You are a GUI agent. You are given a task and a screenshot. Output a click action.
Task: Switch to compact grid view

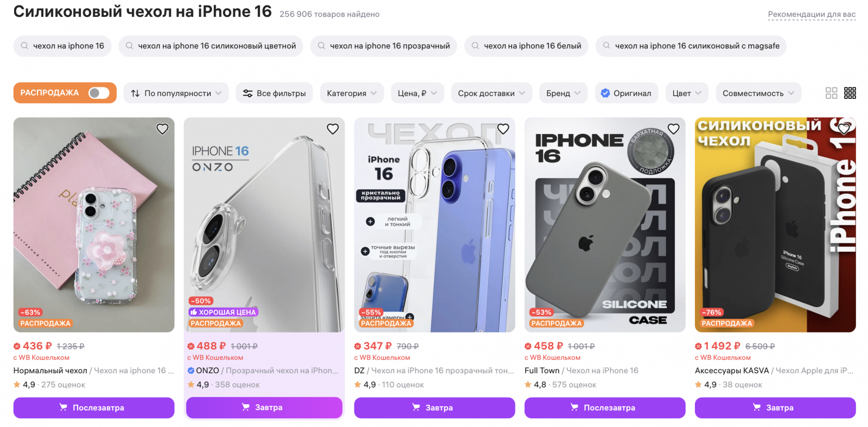click(850, 93)
